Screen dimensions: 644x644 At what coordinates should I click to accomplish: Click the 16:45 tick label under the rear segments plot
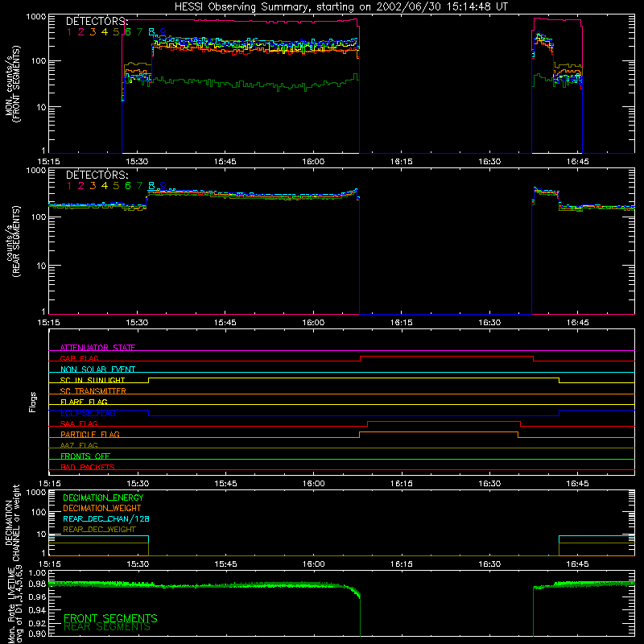[577, 323]
